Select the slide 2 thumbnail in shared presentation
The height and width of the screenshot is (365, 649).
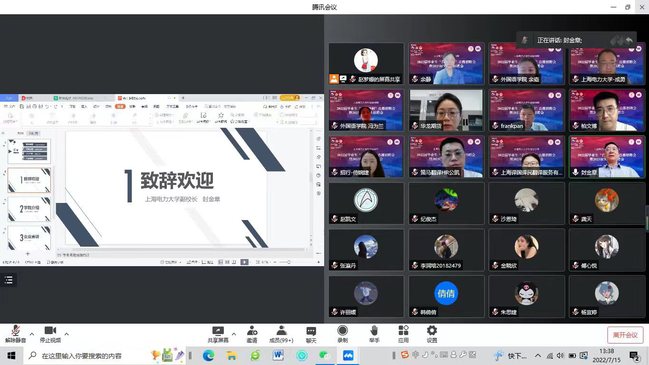point(29,209)
